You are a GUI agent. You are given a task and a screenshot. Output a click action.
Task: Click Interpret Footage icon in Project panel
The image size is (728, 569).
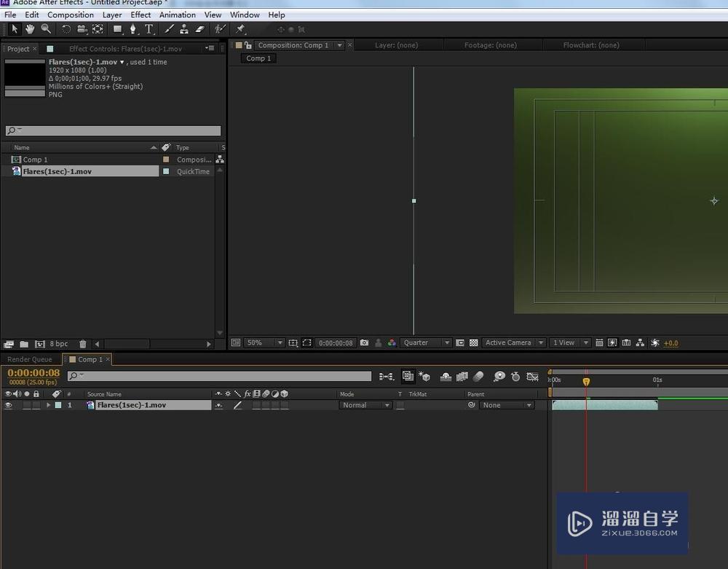[x=9, y=344]
